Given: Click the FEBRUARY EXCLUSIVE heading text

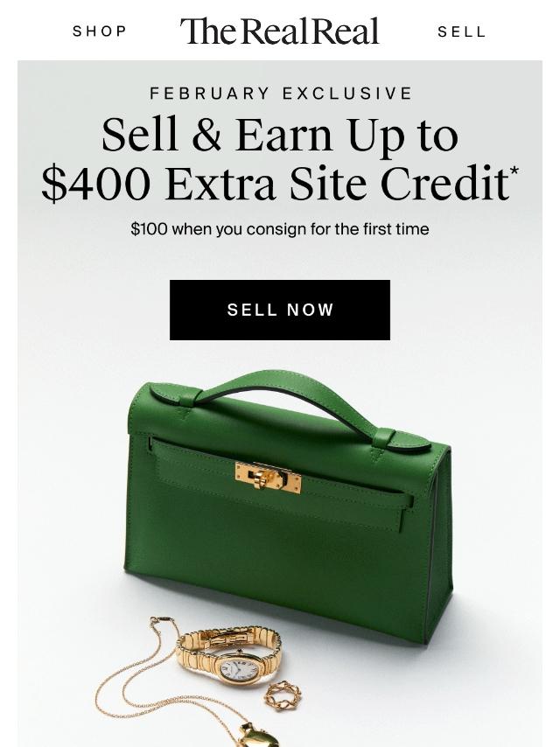Looking at the screenshot, I should pos(281,93).
